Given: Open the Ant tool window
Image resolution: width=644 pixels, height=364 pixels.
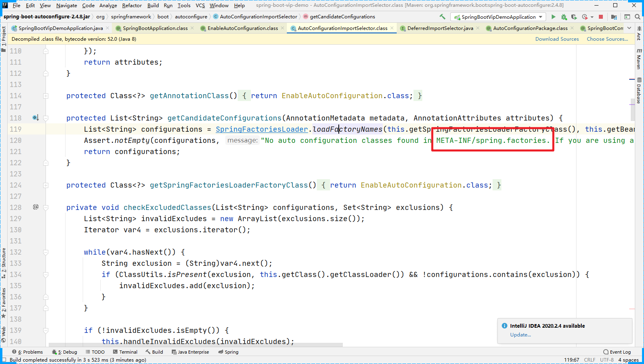Looking at the screenshot, I should pos(639,34).
